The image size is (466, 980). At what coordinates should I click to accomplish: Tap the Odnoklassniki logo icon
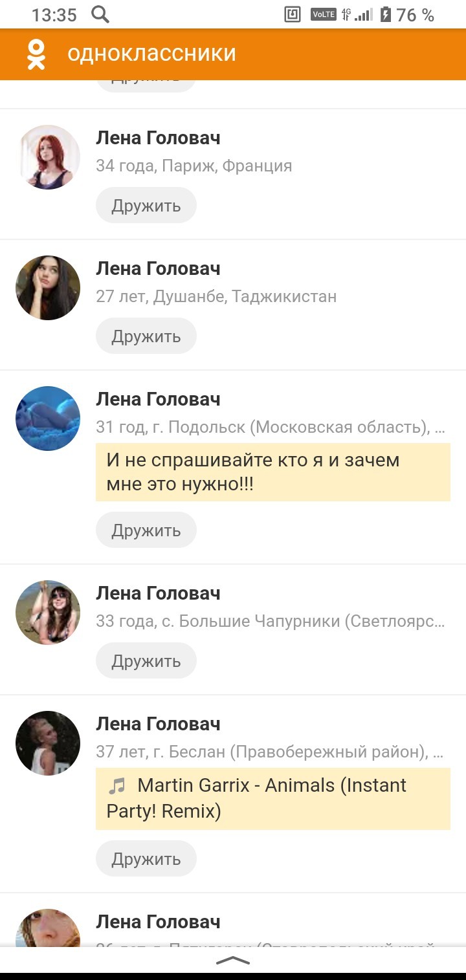(x=36, y=54)
